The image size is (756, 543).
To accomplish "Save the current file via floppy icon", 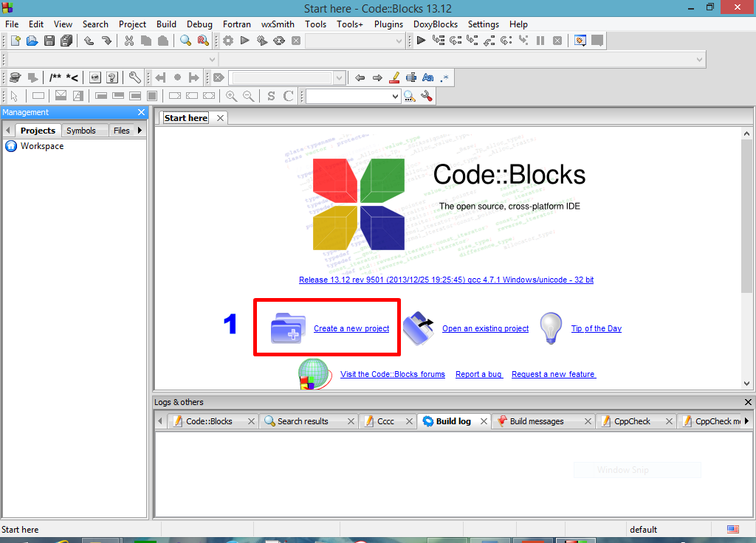I will (x=49, y=41).
